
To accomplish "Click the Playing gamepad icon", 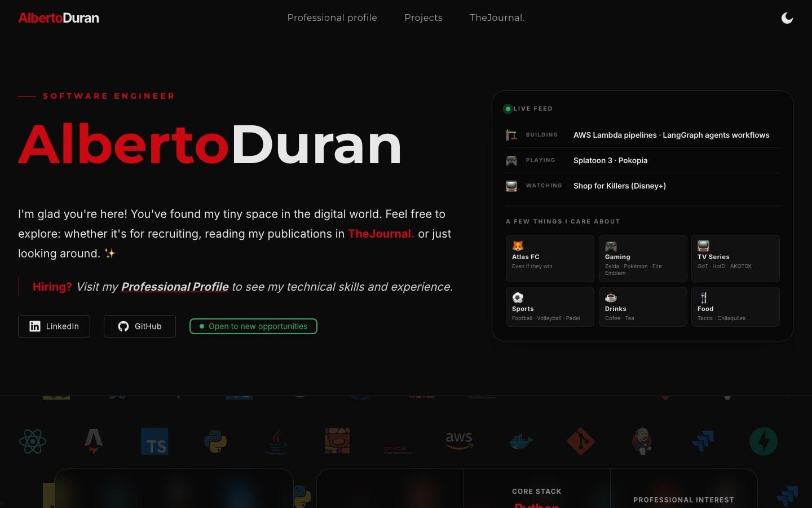I will pos(511,160).
